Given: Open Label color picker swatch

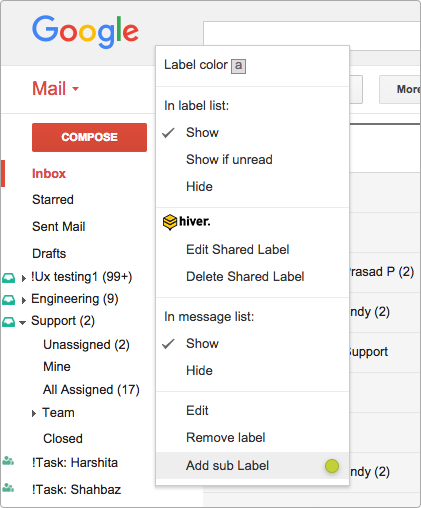Looking at the screenshot, I should tap(239, 66).
